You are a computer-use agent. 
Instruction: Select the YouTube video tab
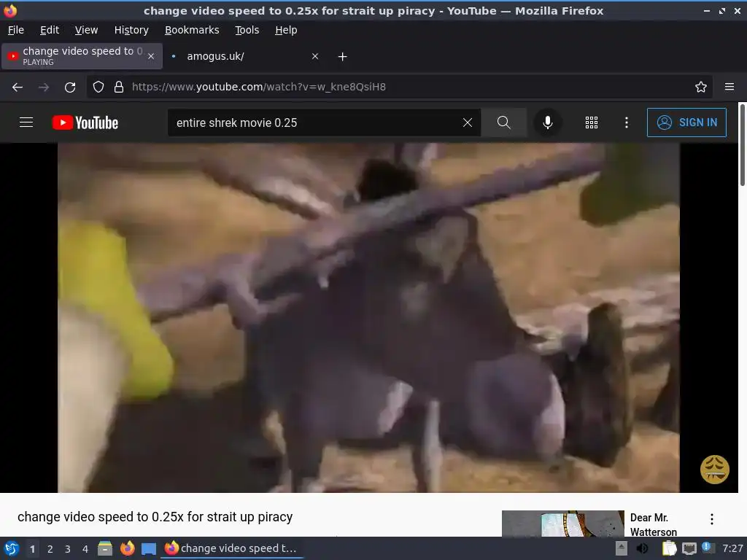coord(82,56)
